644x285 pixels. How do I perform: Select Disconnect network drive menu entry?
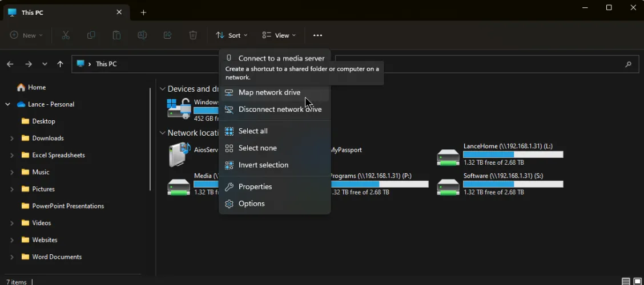pos(280,109)
